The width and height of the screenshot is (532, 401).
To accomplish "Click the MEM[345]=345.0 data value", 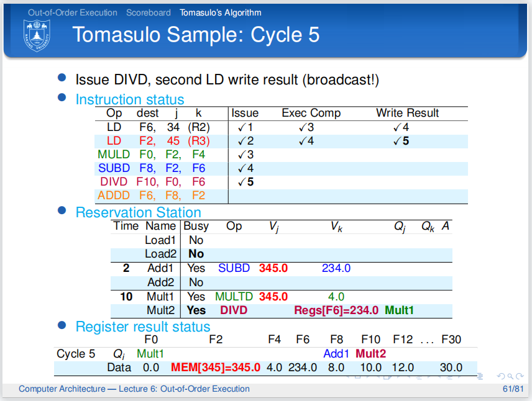I will (x=216, y=367).
